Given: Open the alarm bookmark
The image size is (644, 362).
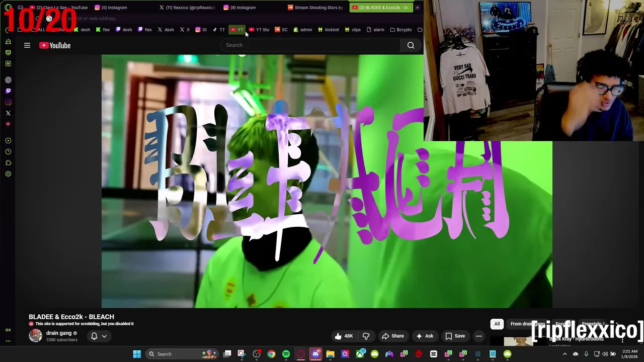Looking at the screenshot, I should 375,30.
